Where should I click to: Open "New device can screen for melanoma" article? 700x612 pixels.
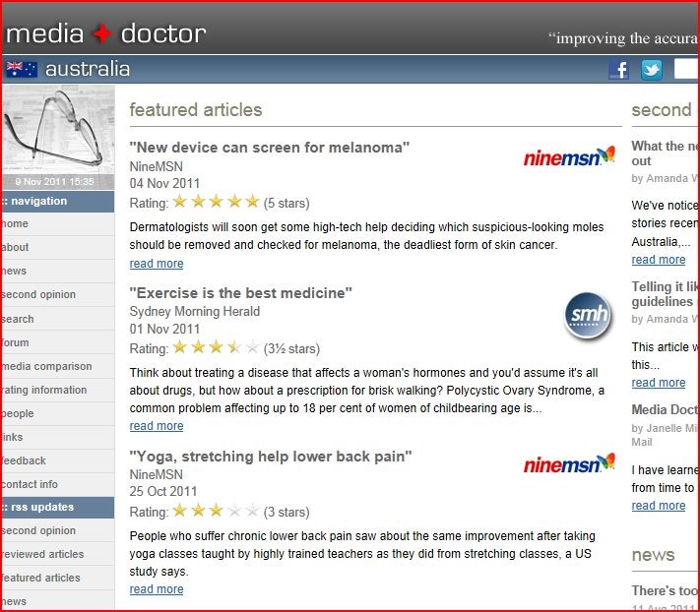click(x=269, y=148)
